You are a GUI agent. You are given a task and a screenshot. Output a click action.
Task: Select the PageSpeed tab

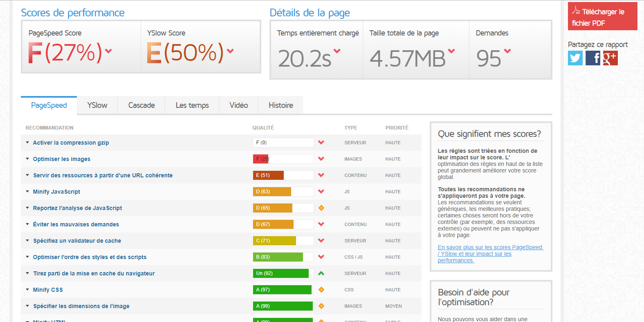click(x=49, y=105)
